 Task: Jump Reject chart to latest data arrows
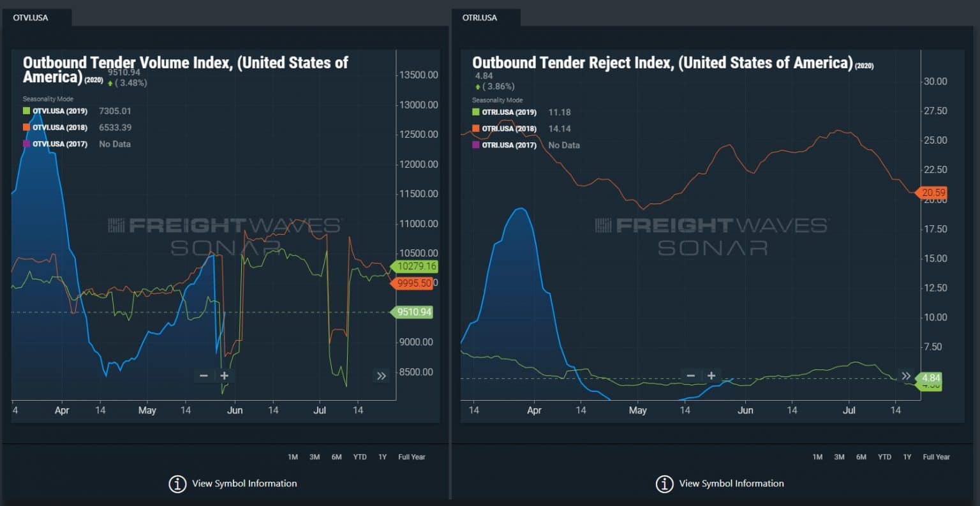(905, 376)
